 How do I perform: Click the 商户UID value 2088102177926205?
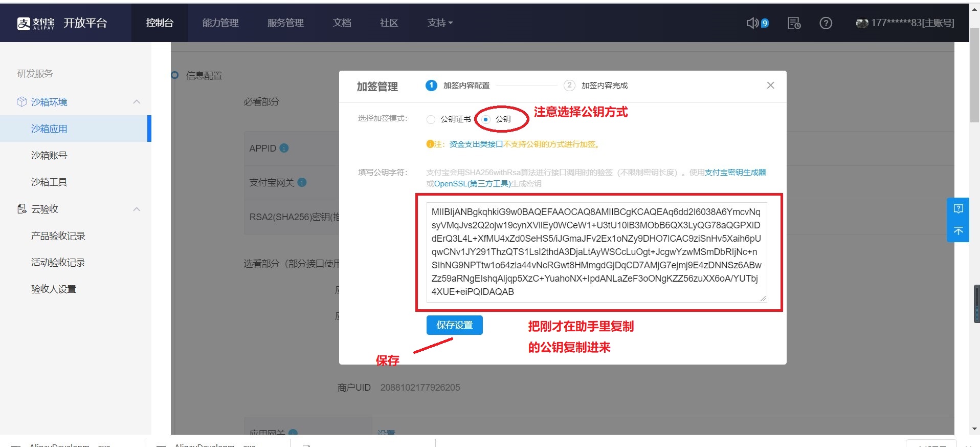[x=420, y=388]
